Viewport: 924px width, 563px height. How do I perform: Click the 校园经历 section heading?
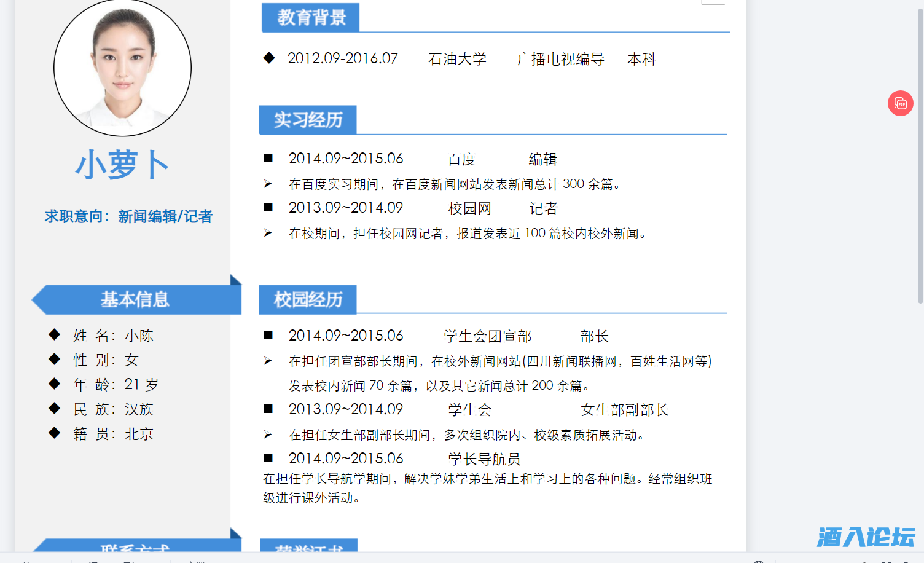(x=308, y=300)
